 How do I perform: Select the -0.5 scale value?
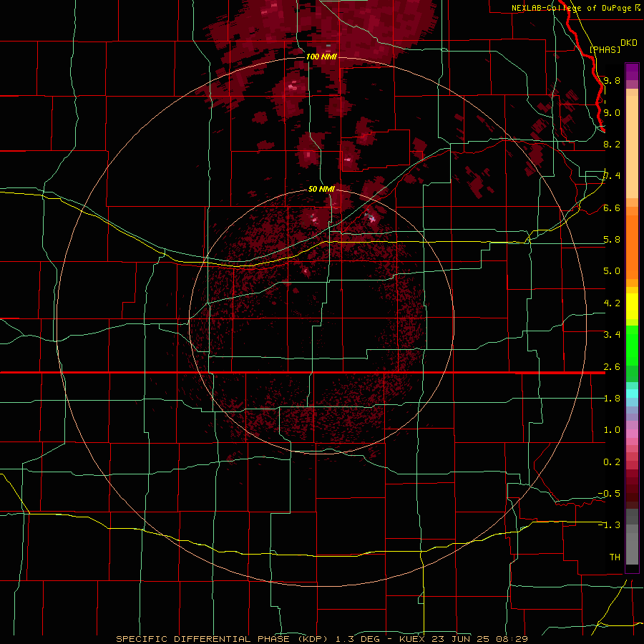(609, 493)
